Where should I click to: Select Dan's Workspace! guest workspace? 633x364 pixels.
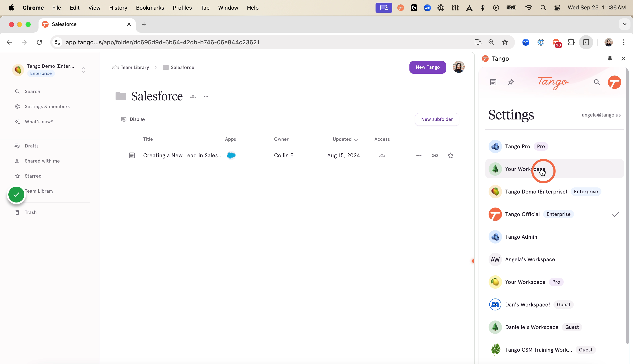point(555,305)
